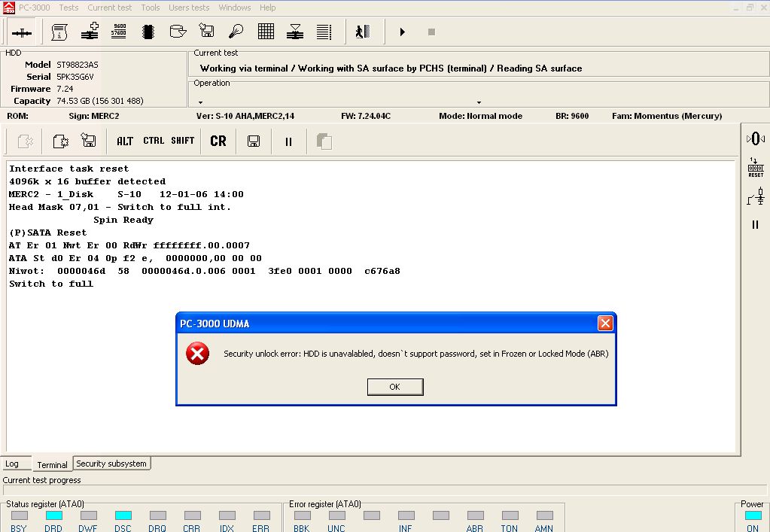
Task: Open the Tests menu
Action: [68, 8]
